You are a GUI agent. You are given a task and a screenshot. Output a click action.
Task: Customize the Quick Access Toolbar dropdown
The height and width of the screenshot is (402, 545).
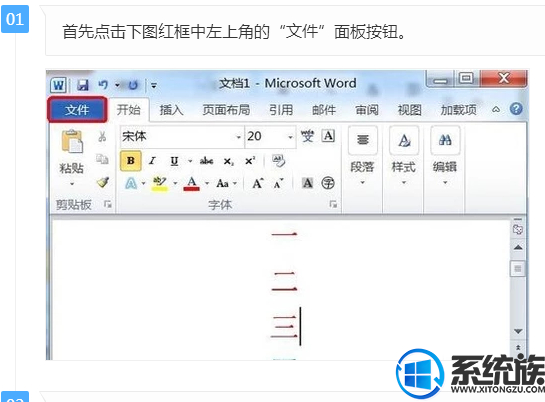[x=154, y=85]
